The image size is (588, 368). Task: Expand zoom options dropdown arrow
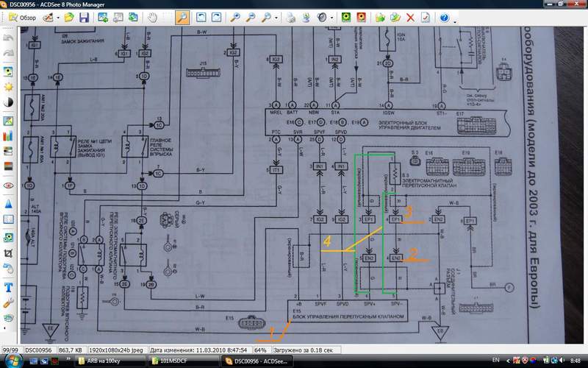(x=276, y=18)
